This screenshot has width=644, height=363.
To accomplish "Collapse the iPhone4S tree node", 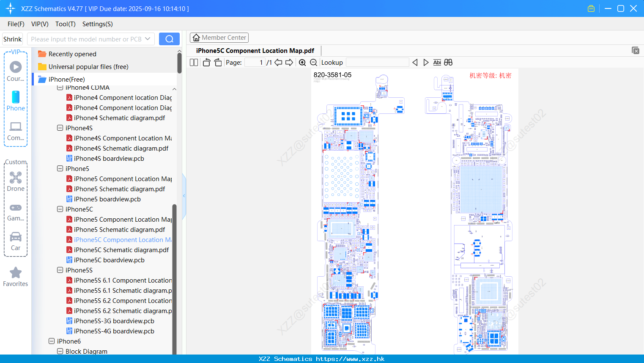I will [60, 128].
